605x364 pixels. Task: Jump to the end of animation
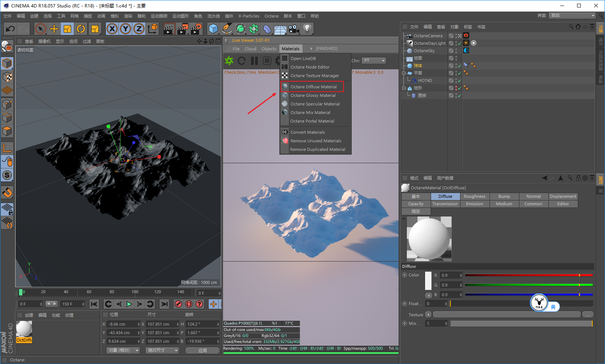coord(164,304)
